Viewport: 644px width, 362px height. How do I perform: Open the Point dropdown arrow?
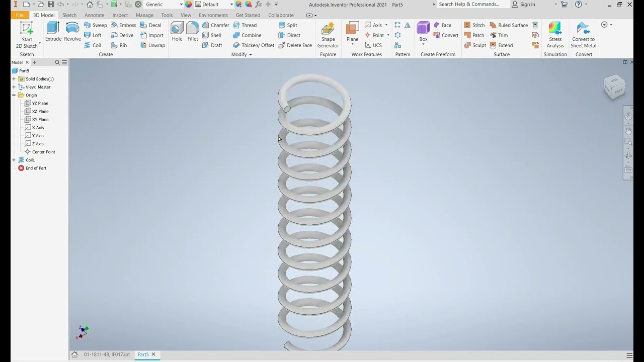(388, 35)
